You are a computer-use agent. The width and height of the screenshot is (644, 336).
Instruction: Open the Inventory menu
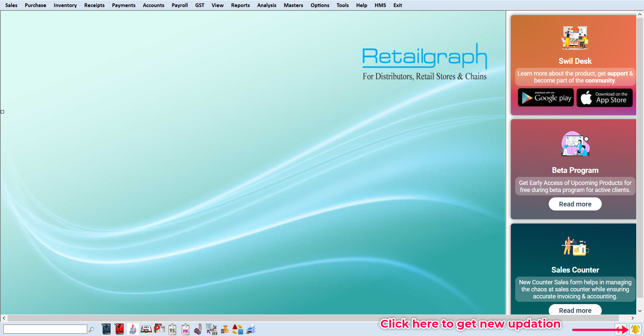(x=65, y=5)
